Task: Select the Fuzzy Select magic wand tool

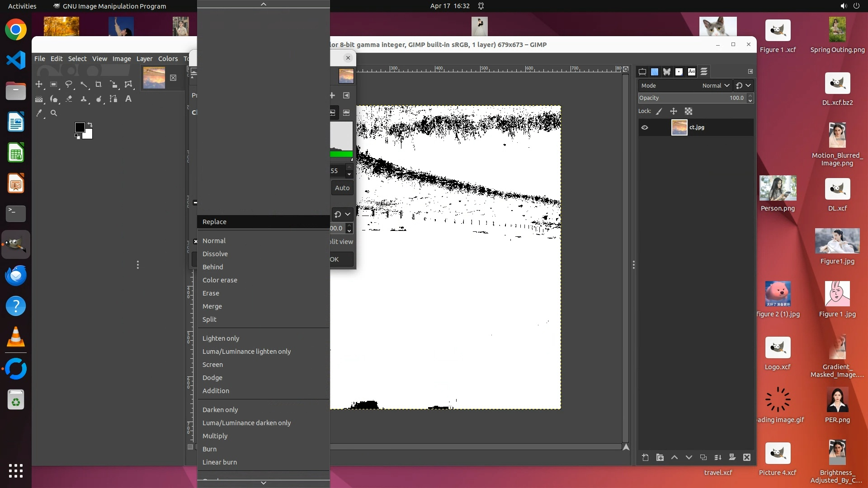Action: [84, 84]
